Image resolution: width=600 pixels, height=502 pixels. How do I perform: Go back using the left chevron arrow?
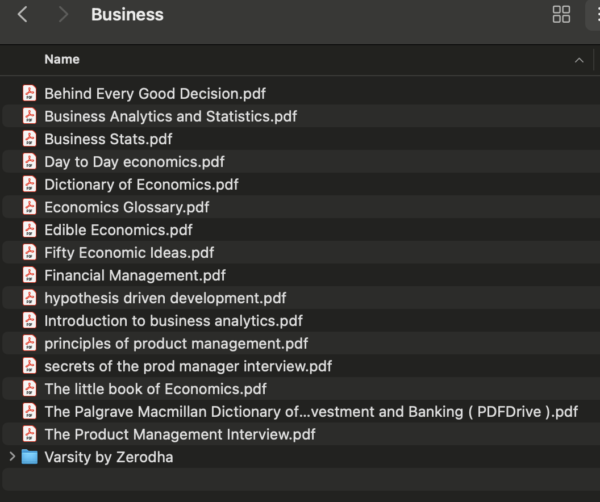click(x=23, y=15)
